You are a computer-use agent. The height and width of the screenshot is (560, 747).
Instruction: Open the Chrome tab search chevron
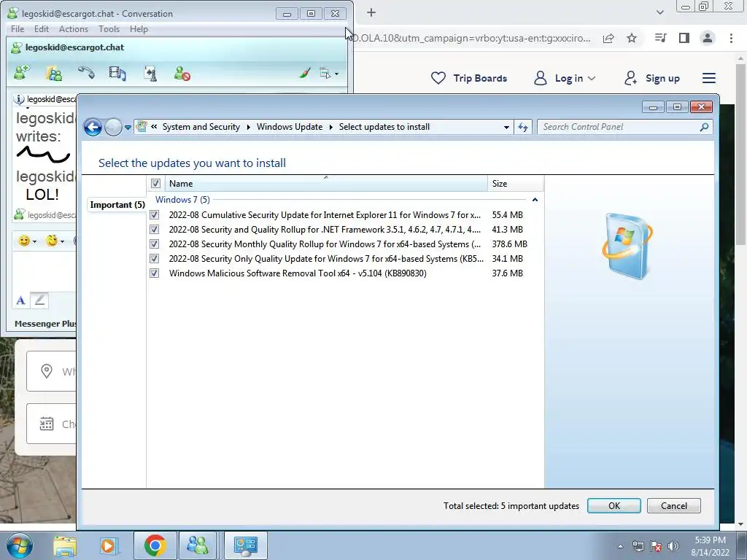pyautogui.click(x=659, y=13)
